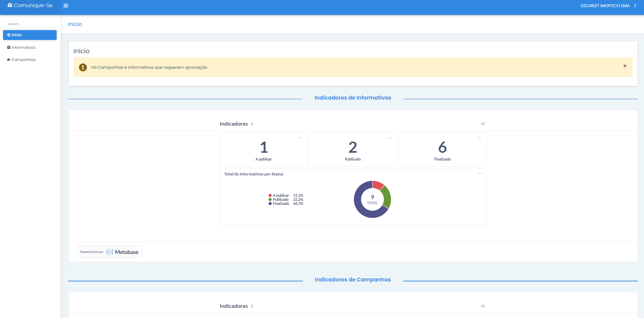Go to Campanhas in sidebar
Viewport: 644px width, 318px height.
[23, 60]
